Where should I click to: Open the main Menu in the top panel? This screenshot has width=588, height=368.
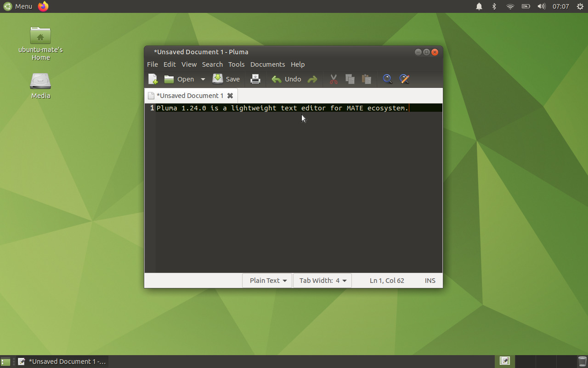[18, 6]
